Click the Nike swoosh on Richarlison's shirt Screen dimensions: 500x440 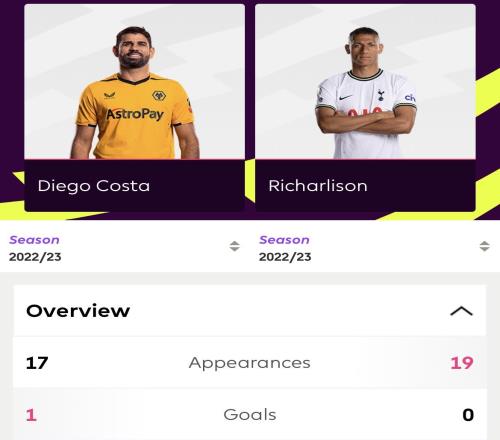(345, 97)
